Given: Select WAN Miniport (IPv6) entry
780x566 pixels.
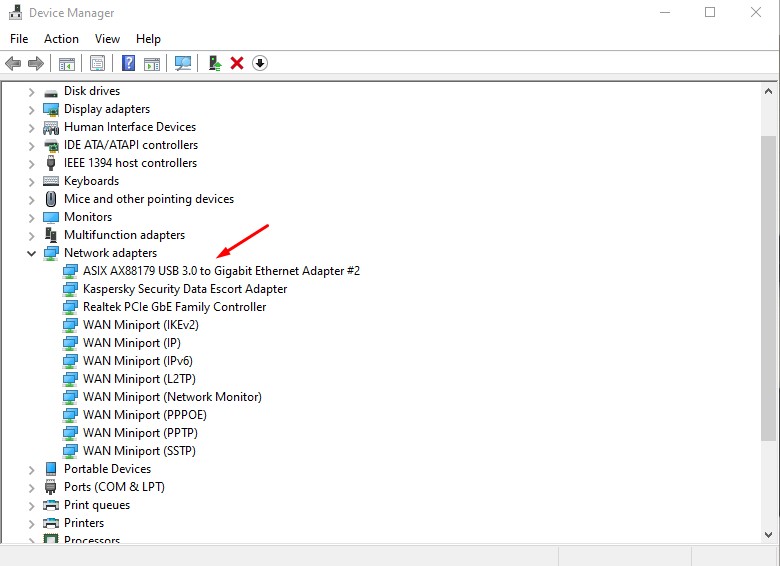Looking at the screenshot, I should [138, 361].
